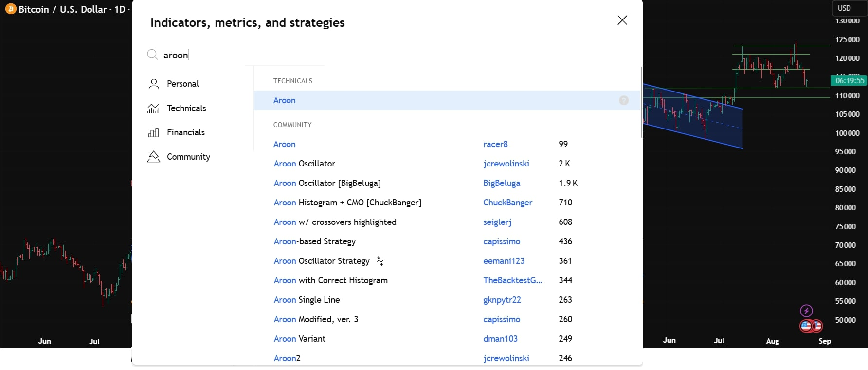
Task: Click the purple lightning bolt icon
Action: (x=806, y=311)
